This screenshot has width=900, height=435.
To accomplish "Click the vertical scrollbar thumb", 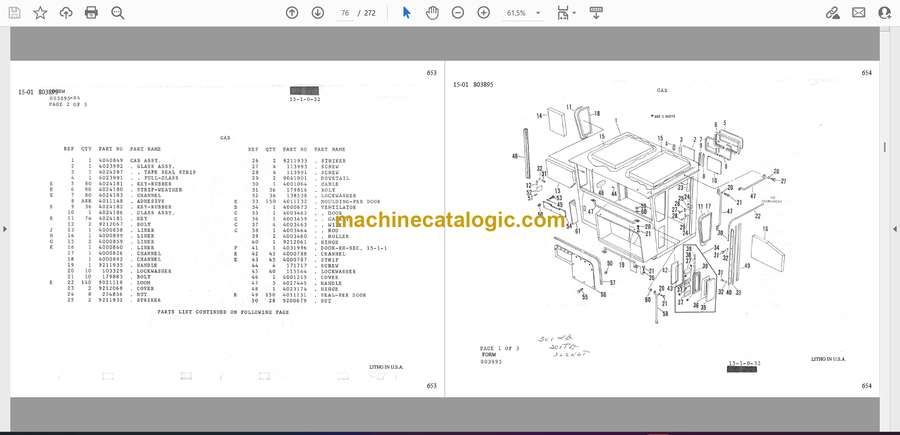I will point(885,147).
